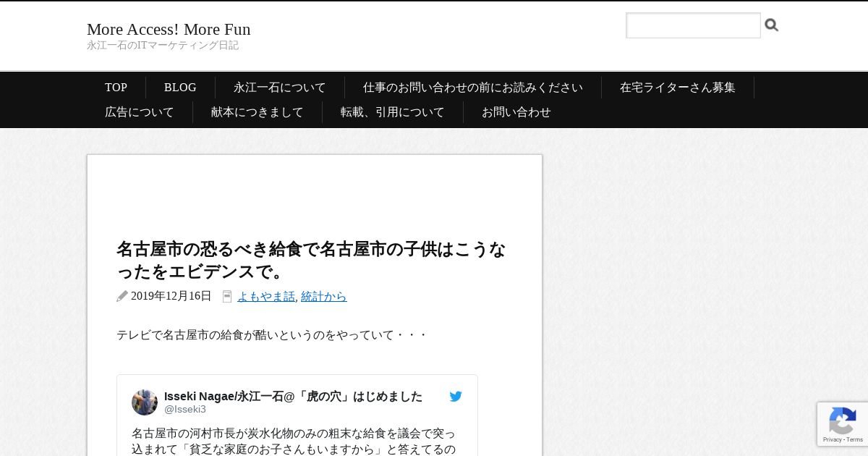Image resolution: width=868 pixels, height=456 pixels.
Task: Click the Twitter bird icon in tweet
Action: coord(456,397)
